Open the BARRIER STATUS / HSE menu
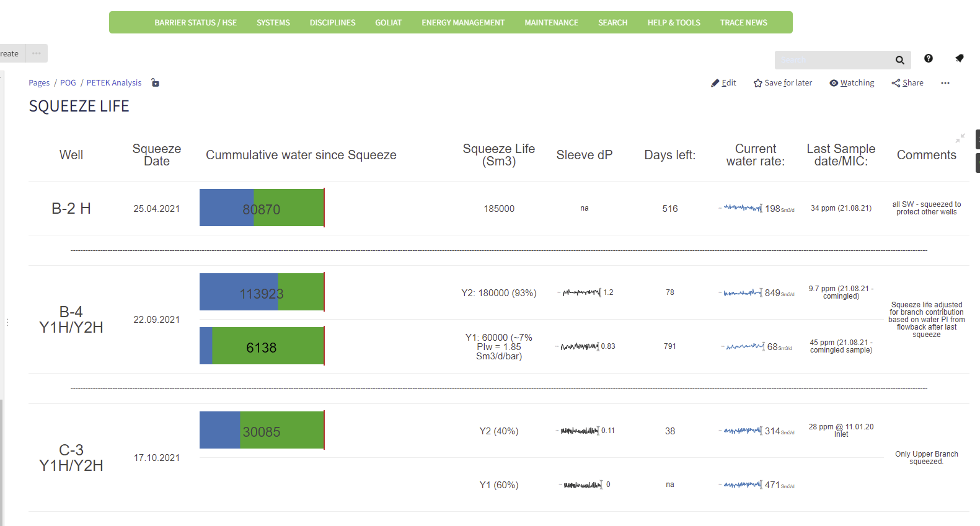 tap(196, 23)
